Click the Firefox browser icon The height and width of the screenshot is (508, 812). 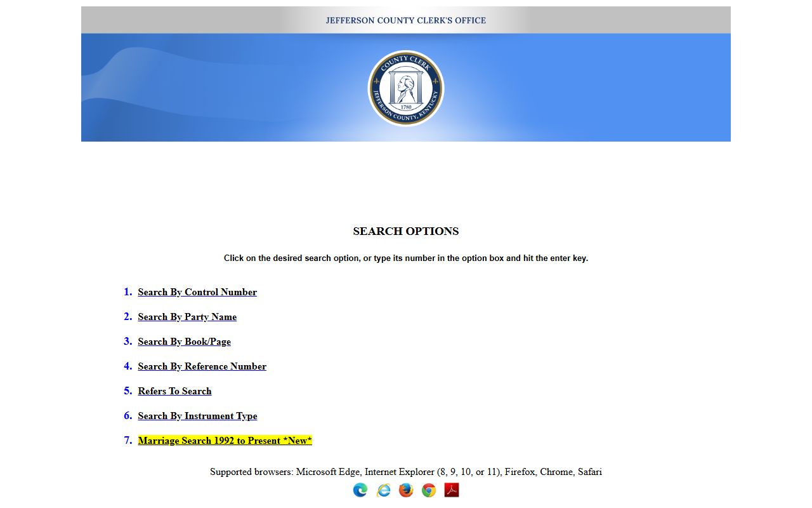click(406, 490)
